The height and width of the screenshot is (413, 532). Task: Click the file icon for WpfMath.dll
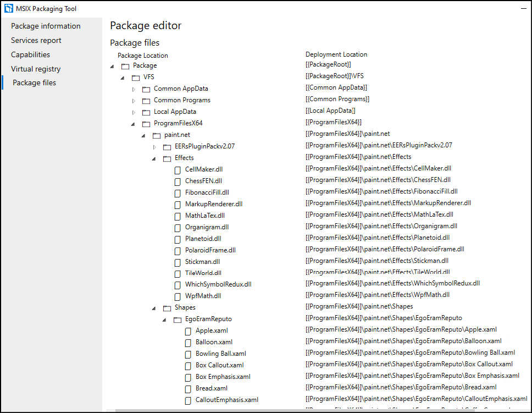tap(178, 296)
